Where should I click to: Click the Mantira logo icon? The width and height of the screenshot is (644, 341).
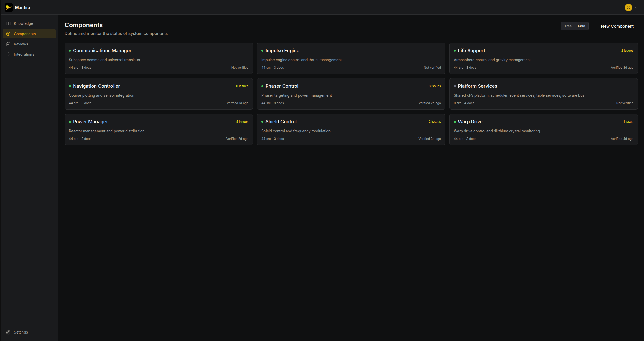click(x=9, y=7)
